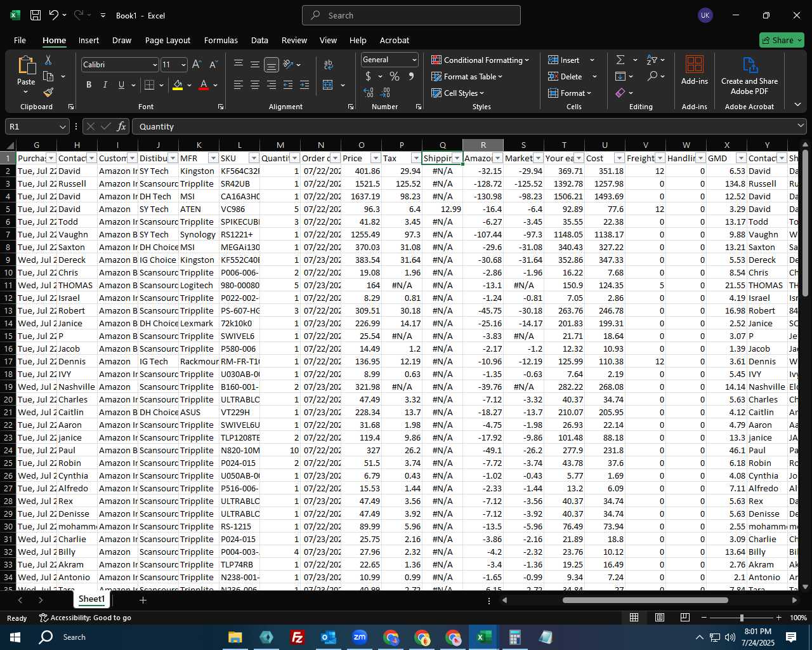Switch to the Formulas tab
Screen dimensions: 812x650
coord(221,40)
